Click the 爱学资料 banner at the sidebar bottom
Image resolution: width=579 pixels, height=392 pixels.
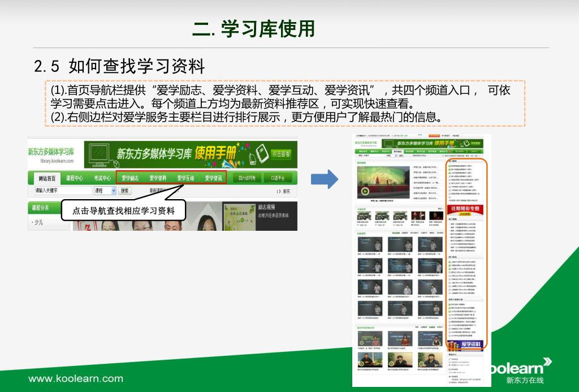[x=465, y=344]
